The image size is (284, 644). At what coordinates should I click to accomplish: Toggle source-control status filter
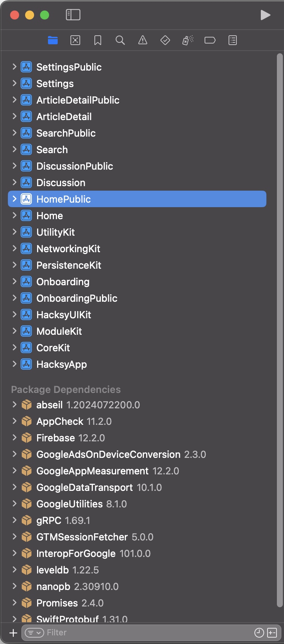click(x=272, y=633)
